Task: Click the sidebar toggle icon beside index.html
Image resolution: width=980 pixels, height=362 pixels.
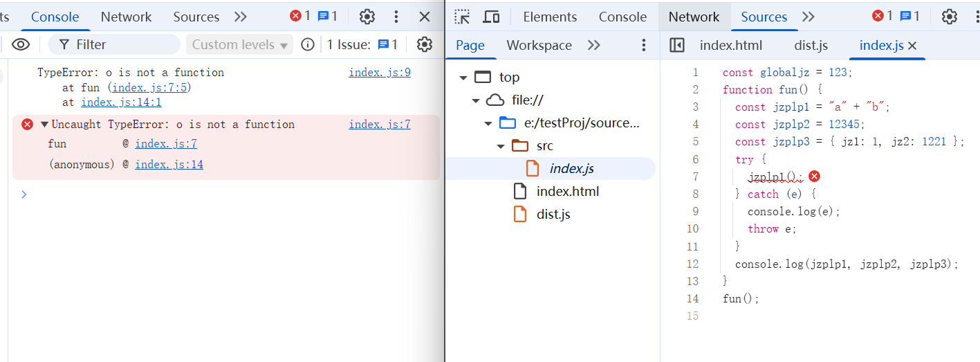Action: 677,46
